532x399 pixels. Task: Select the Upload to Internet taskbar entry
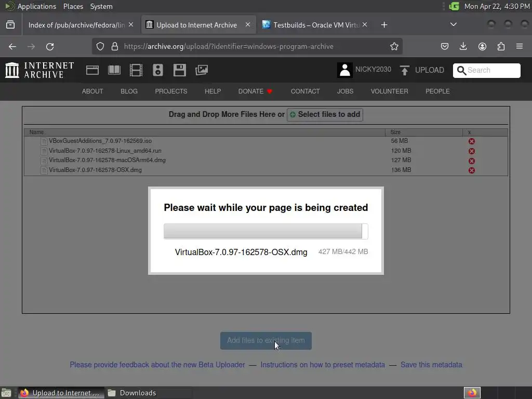pos(61,393)
